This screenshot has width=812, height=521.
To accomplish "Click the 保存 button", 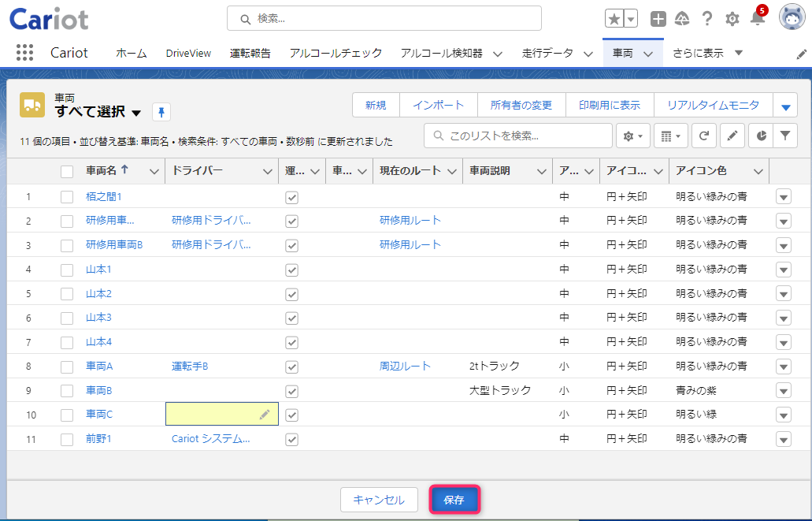I will (454, 500).
